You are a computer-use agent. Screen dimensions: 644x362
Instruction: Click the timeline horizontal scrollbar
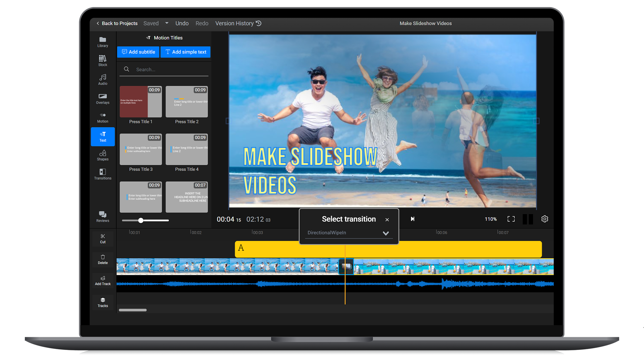133,310
